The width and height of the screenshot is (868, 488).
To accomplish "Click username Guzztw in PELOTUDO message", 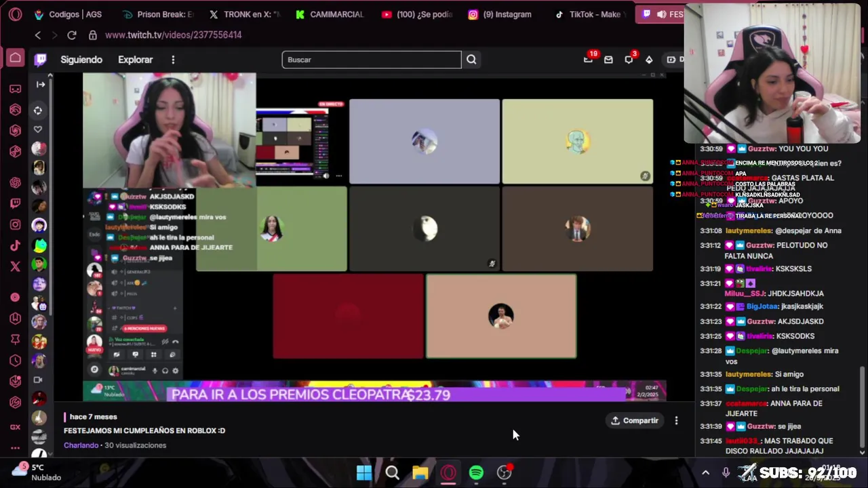I will tap(759, 245).
